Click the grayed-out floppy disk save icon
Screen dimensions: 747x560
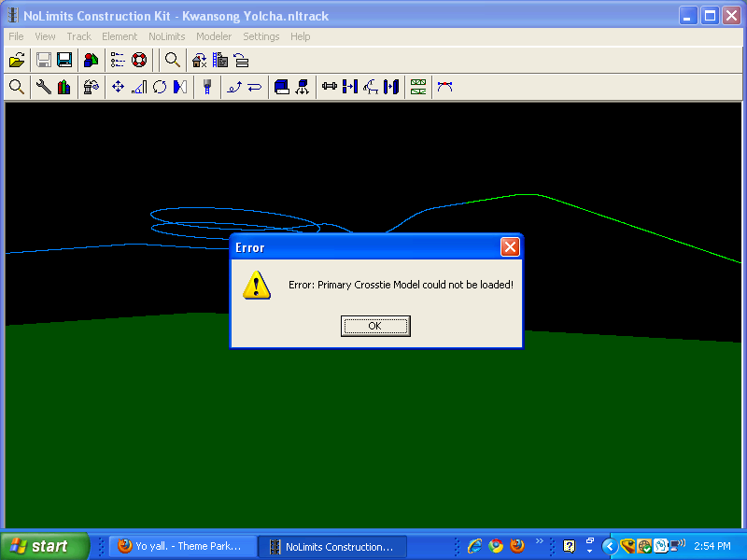44,60
